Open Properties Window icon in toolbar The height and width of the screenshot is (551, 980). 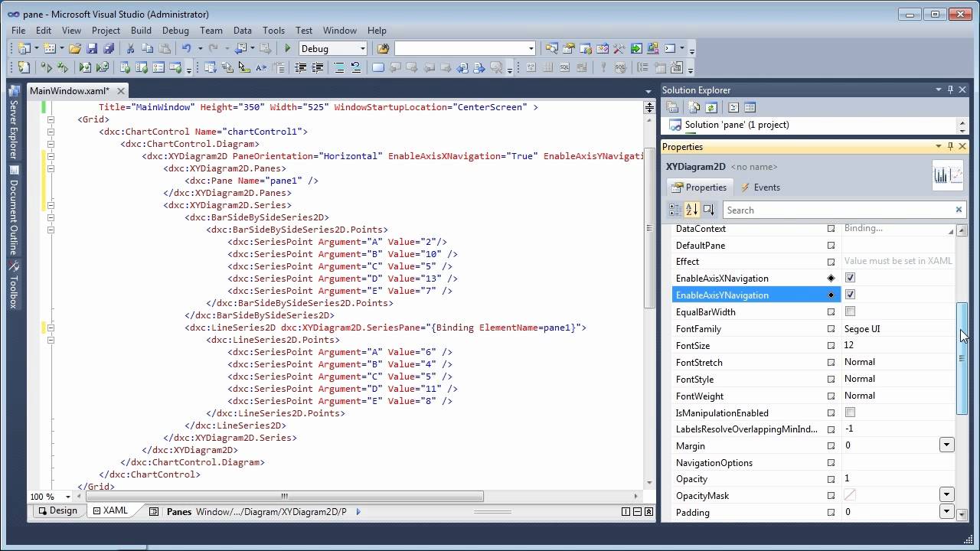[569, 48]
